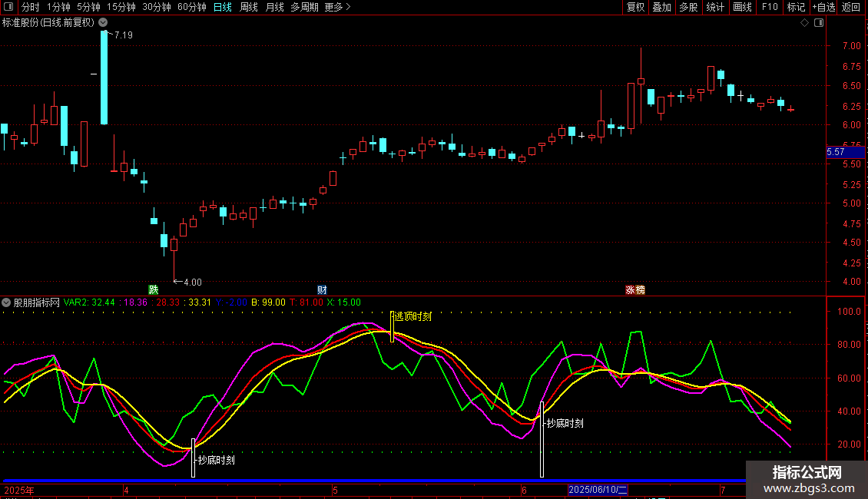Click the 4.50 price axis label

[851, 243]
